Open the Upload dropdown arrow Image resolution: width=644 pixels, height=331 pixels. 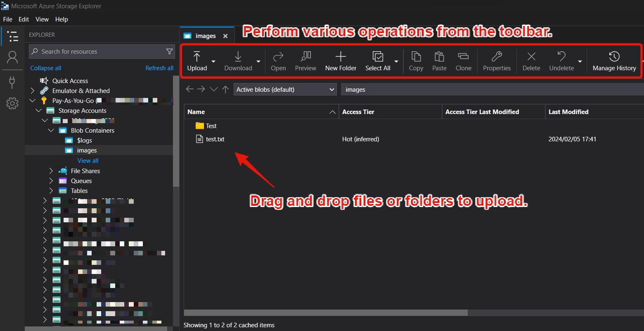pyautogui.click(x=213, y=61)
